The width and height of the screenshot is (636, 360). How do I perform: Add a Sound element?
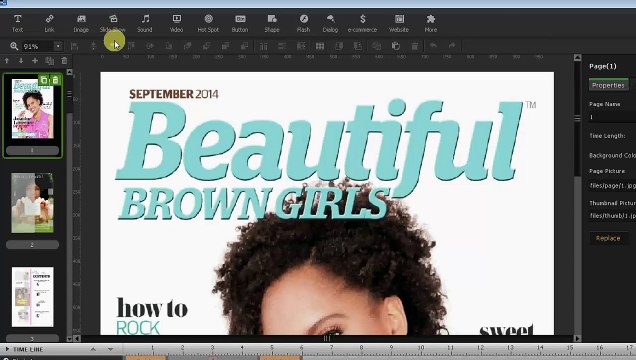(x=145, y=24)
